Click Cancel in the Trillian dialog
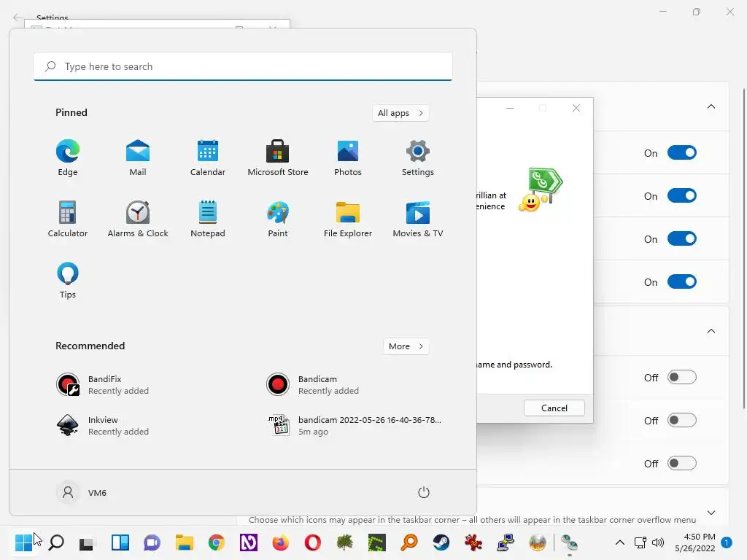The height and width of the screenshot is (560, 747). pos(554,408)
